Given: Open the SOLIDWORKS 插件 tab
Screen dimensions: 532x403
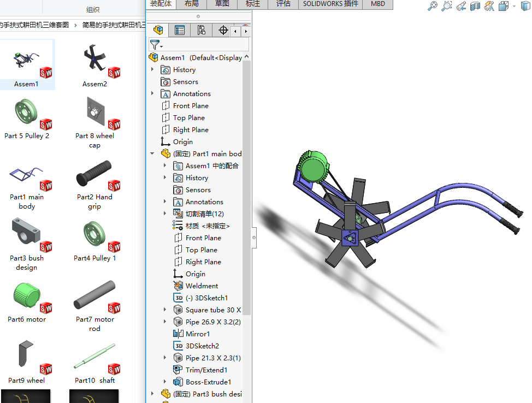Looking at the screenshot, I should click(x=331, y=4).
